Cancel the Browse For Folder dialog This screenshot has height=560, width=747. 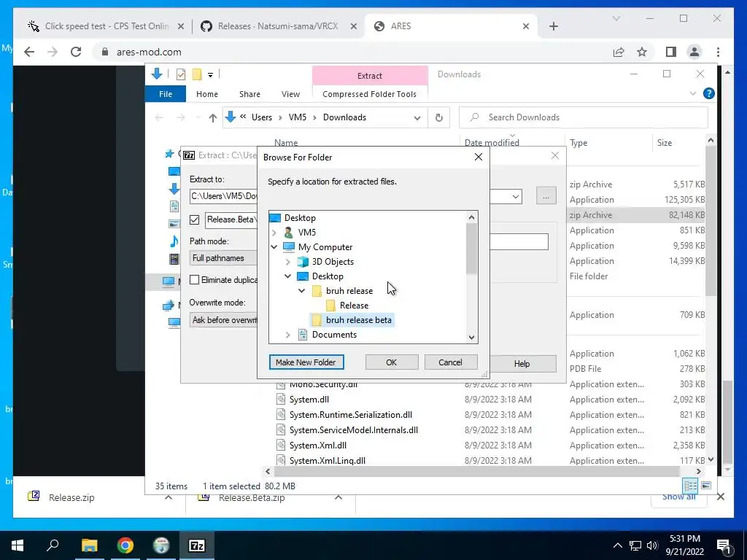450,362
